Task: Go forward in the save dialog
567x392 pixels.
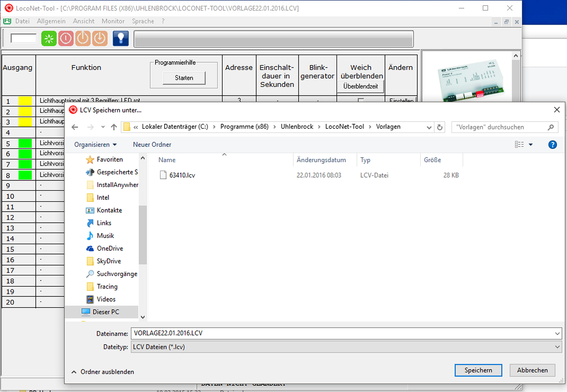Action: tap(90, 127)
